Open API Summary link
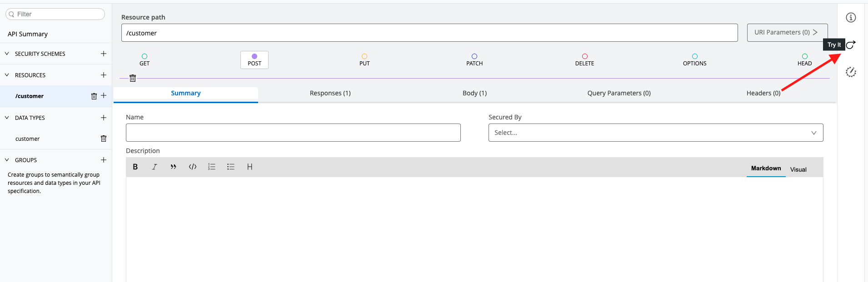 28,34
